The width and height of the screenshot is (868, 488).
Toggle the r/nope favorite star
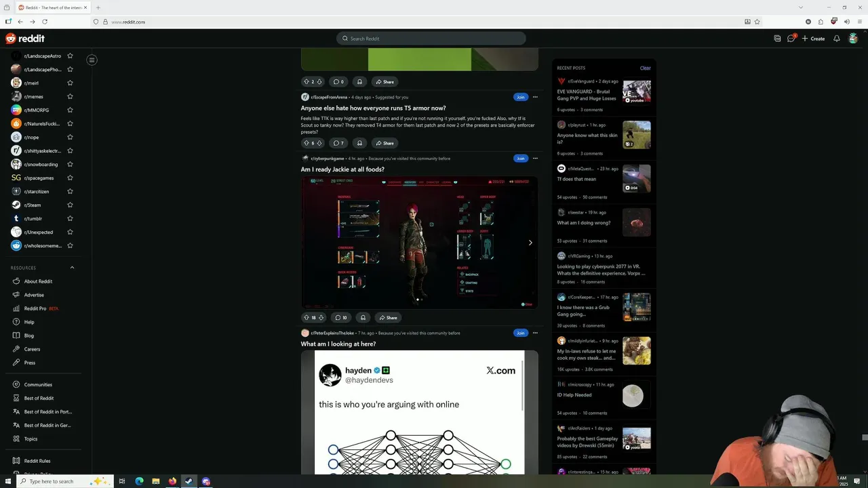pos(70,137)
